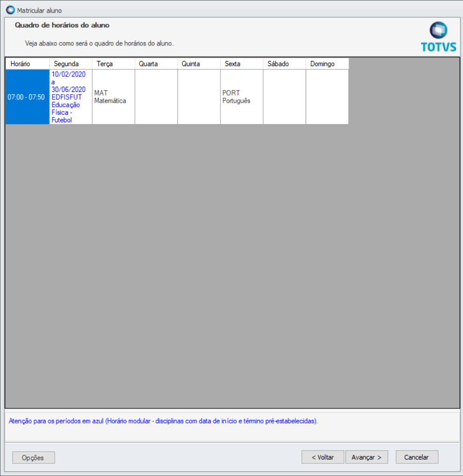Viewport: 463px width, 476px height.
Task: Click the Terça column header
Action: 113,64
